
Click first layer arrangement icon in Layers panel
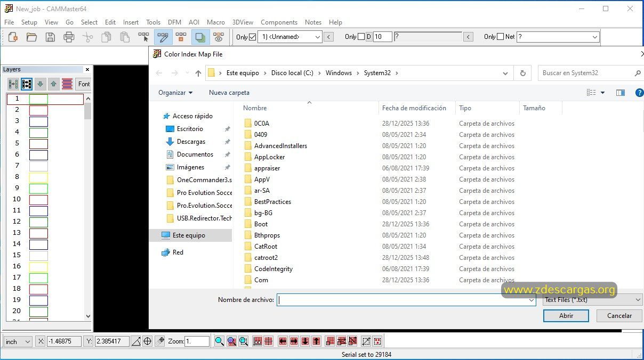tap(13, 84)
